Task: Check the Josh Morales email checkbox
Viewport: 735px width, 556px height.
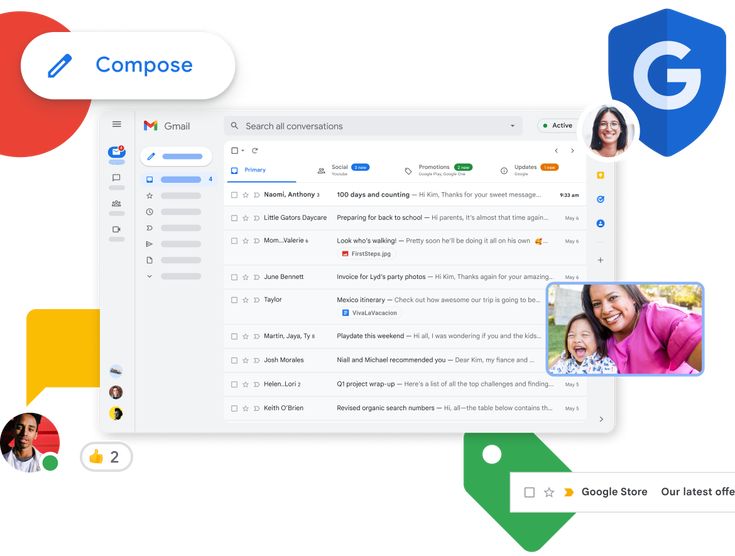Action: [x=234, y=360]
